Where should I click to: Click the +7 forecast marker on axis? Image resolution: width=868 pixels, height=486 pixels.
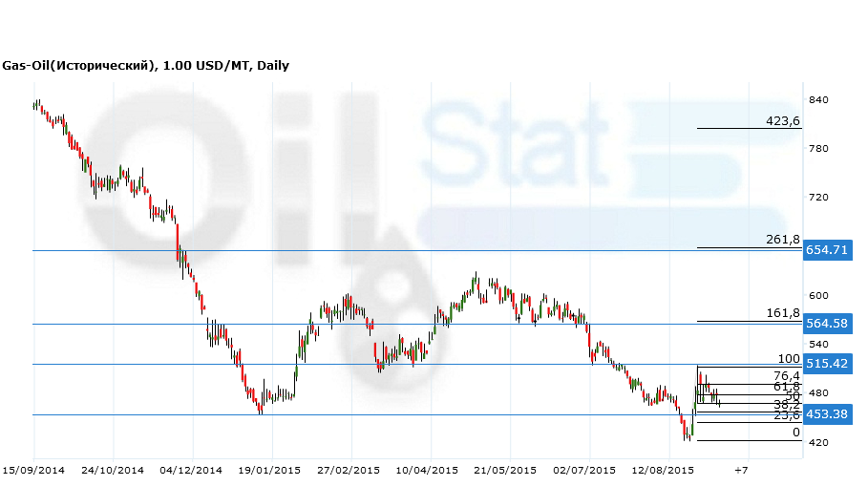pyautogui.click(x=741, y=470)
